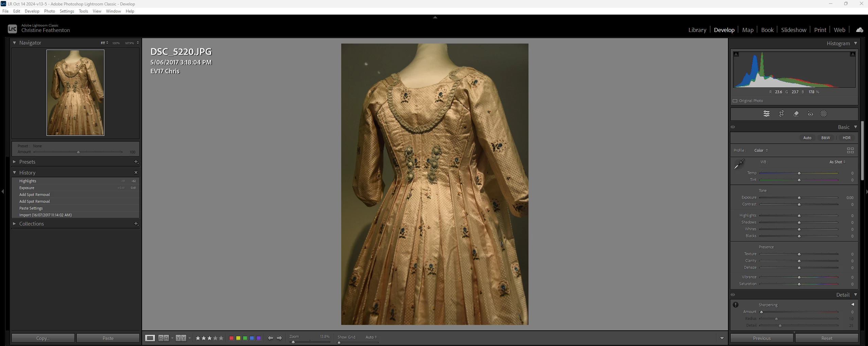Open Show Grid Auto dropdown
The height and width of the screenshot is (346, 868).
tap(371, 337)
